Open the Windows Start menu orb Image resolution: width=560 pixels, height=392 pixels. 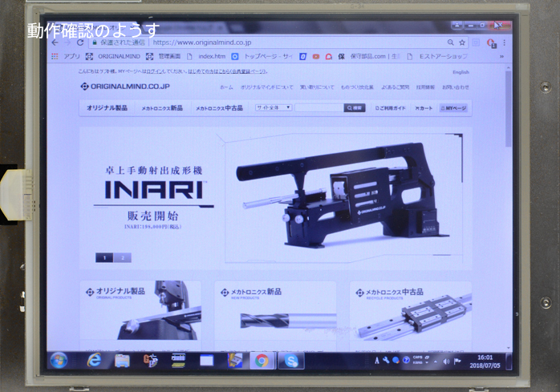coord(59,360)
